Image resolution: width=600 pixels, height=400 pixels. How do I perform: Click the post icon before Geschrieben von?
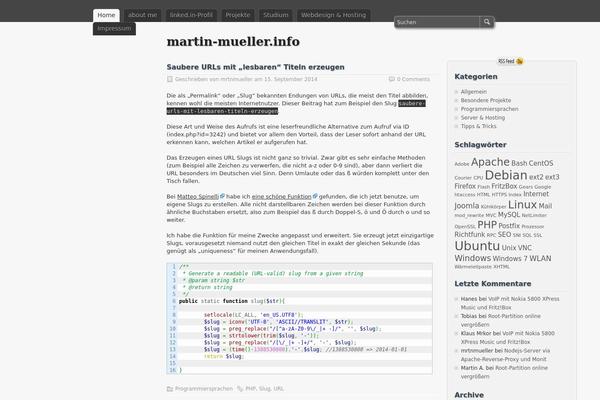click(x=170, y=79)
